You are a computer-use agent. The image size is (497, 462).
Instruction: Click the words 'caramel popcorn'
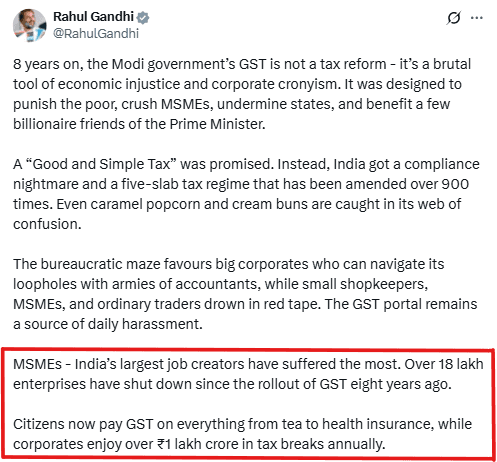pos(116,204)
